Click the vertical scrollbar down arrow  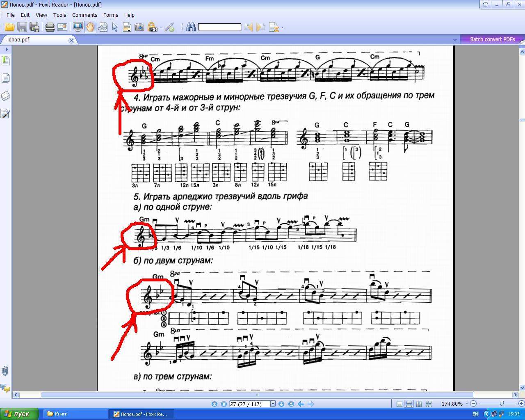pyautogui.click(x=522, y=388)
